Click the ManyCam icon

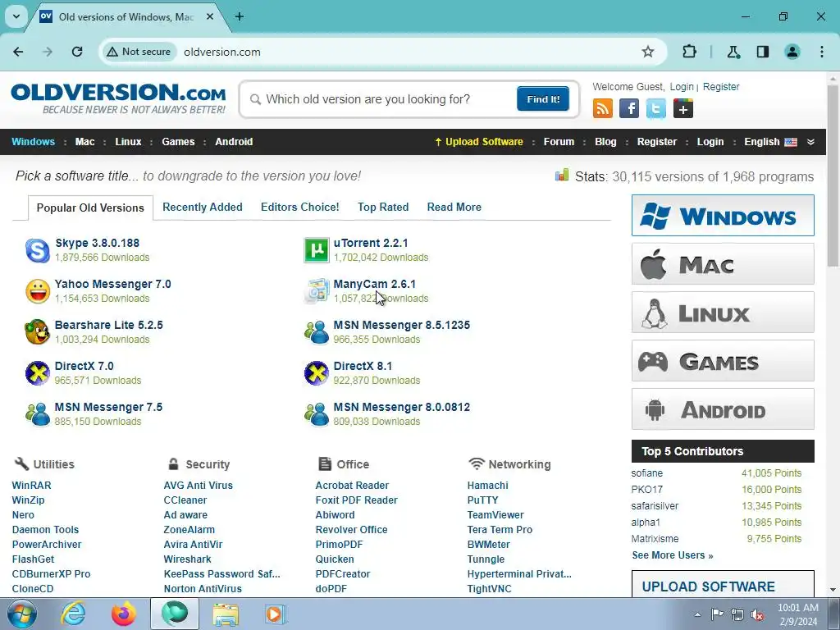click(317, 291)
